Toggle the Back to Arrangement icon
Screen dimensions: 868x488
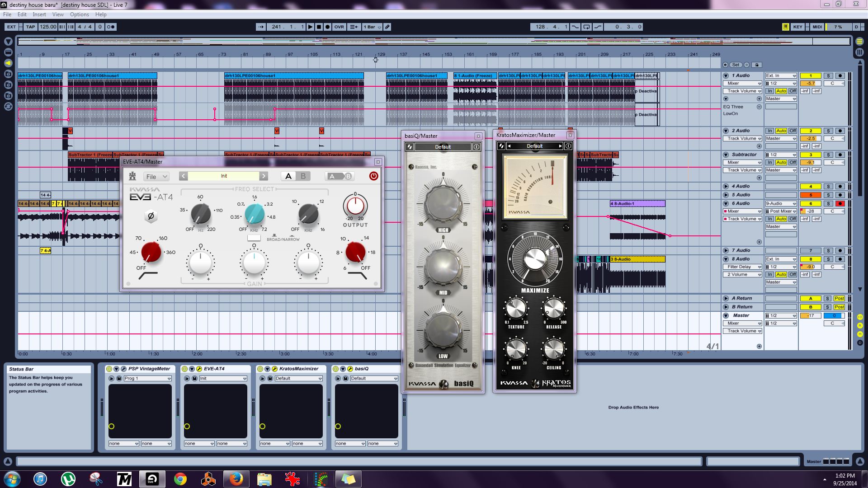click(x=354, y=27)
